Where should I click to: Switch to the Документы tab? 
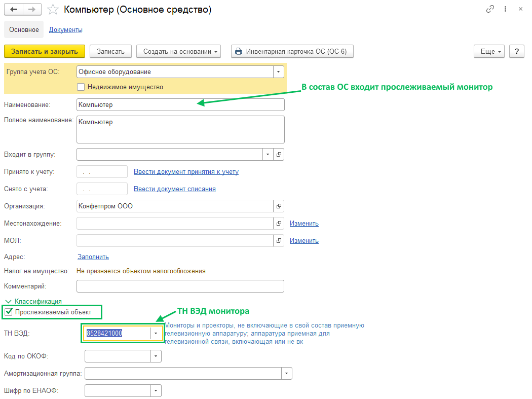pyautogui.click(x=66, y=30)
